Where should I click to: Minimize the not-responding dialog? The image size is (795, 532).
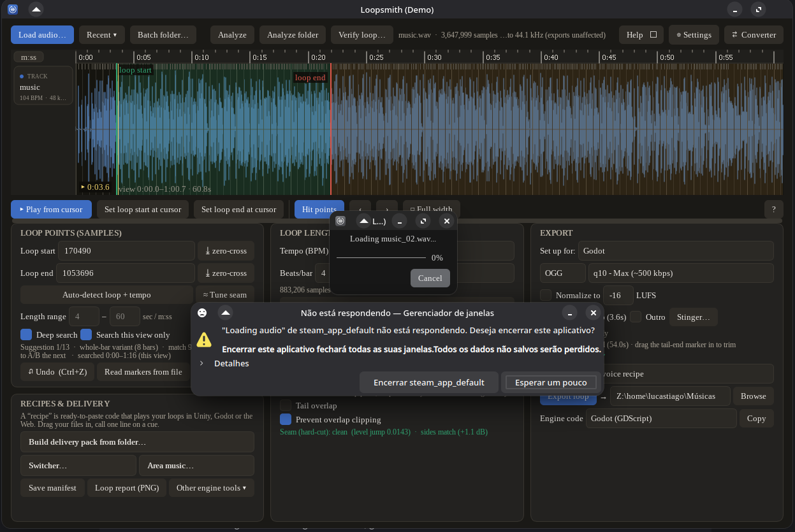(x=569, y=313)
